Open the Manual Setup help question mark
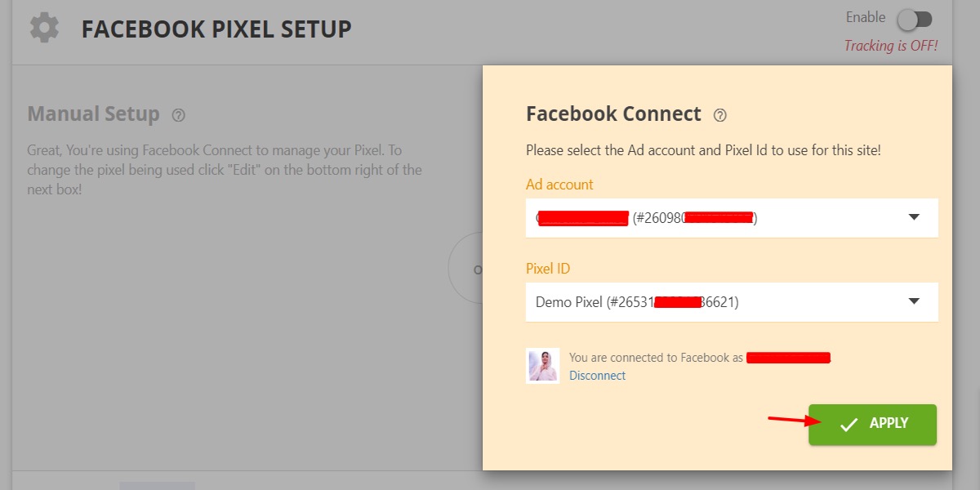Screen dimensions: 980x490 pyautogui.click(x=179, y=115)
